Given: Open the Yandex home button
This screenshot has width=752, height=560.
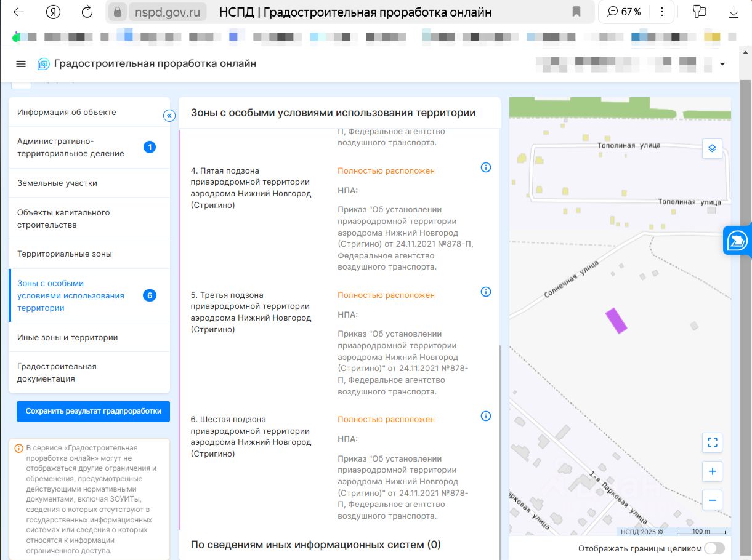Looking at the screenshot, I should [53, 12].
